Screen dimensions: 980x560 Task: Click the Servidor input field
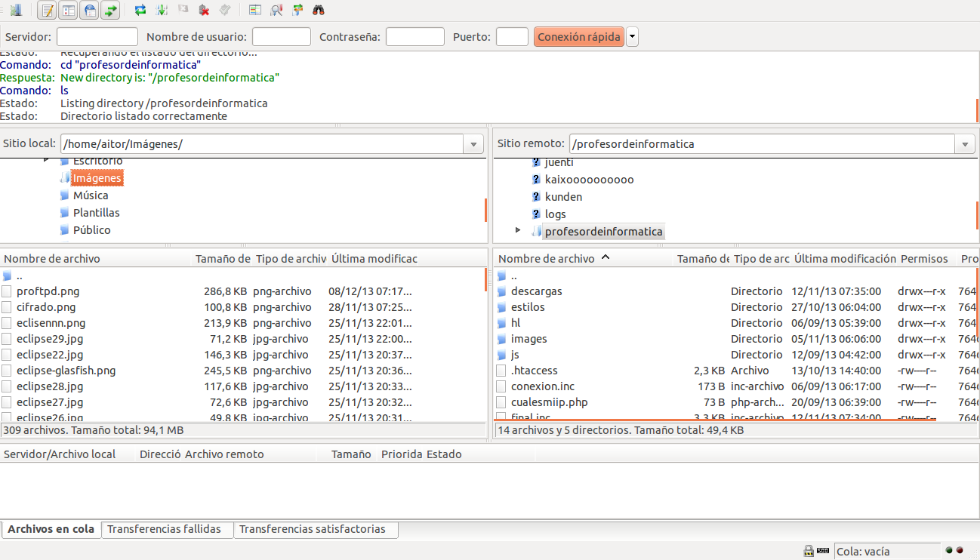click(x=97, y=37)
